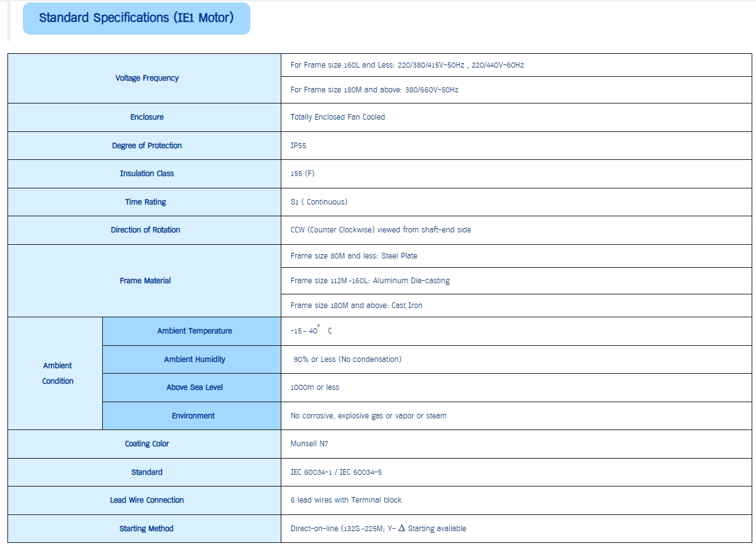
Task: Select the Starting Method label cell
Action: point(146,529)
